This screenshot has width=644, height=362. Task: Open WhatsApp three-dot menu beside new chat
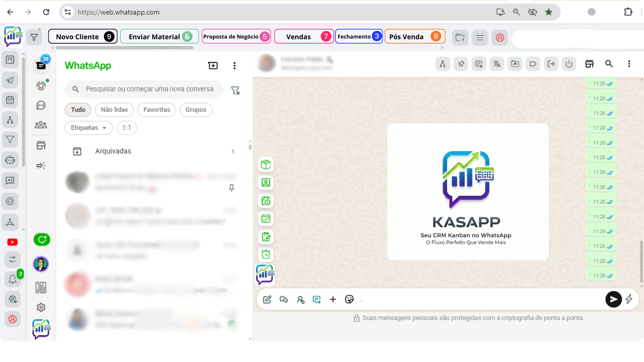(234, 66)
